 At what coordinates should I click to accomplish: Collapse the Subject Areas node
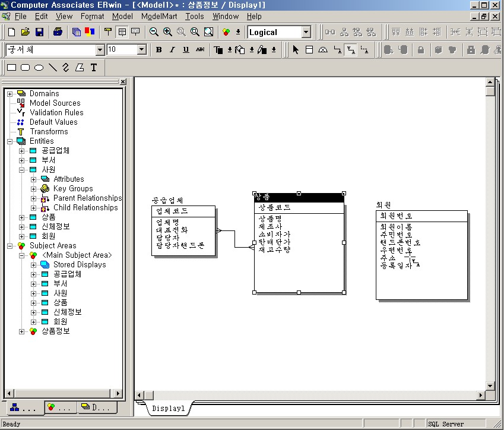click(x=9, y=246)
